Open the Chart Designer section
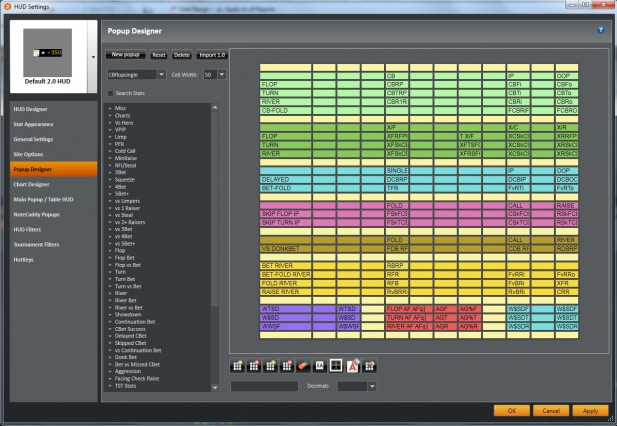 point(54,184)
